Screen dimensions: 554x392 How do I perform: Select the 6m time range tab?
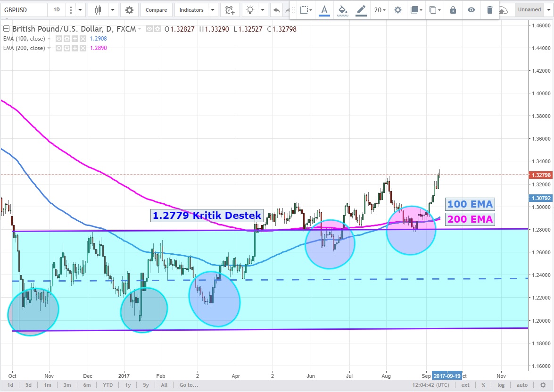pos(87,385)
